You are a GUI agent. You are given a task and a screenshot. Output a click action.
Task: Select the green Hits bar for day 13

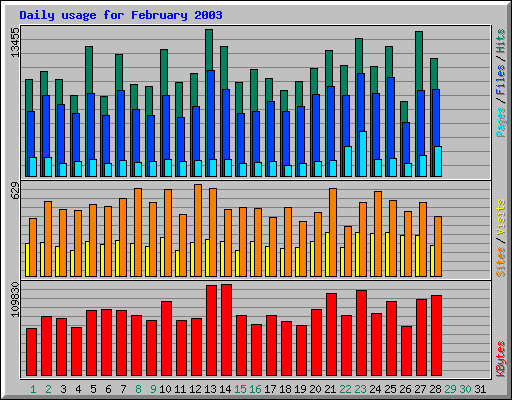click(209, 50)
